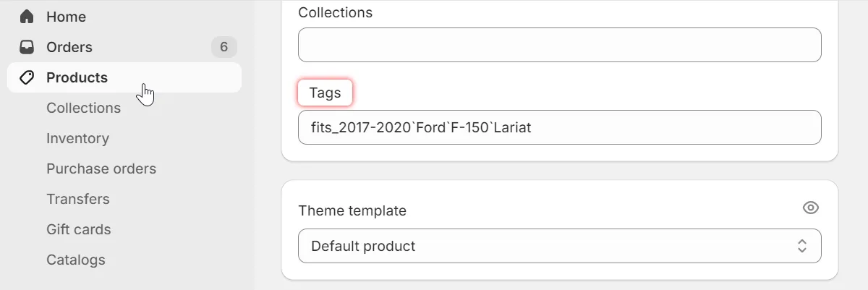Open Catalogs in the sidebar
This screenshot has height=290, width=868.
coord(76,260)
